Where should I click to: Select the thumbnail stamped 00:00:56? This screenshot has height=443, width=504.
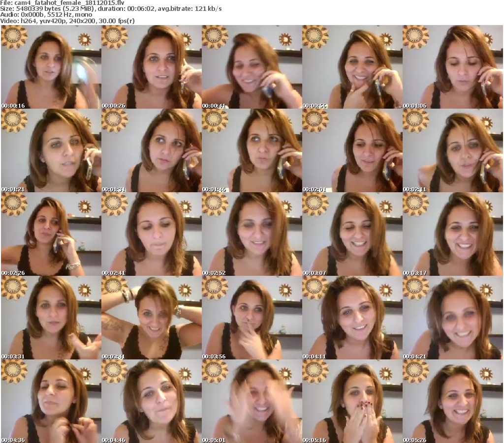point(352,67)
